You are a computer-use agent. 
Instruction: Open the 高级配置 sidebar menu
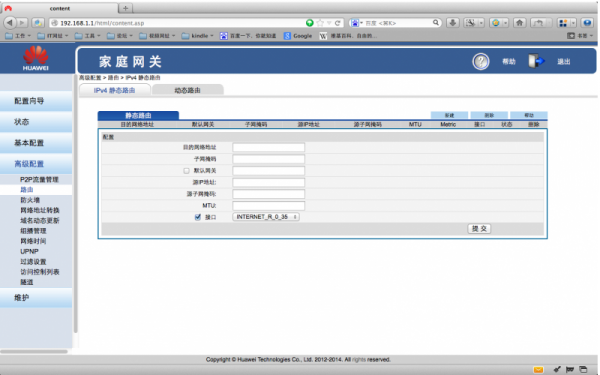pos(36,164)
